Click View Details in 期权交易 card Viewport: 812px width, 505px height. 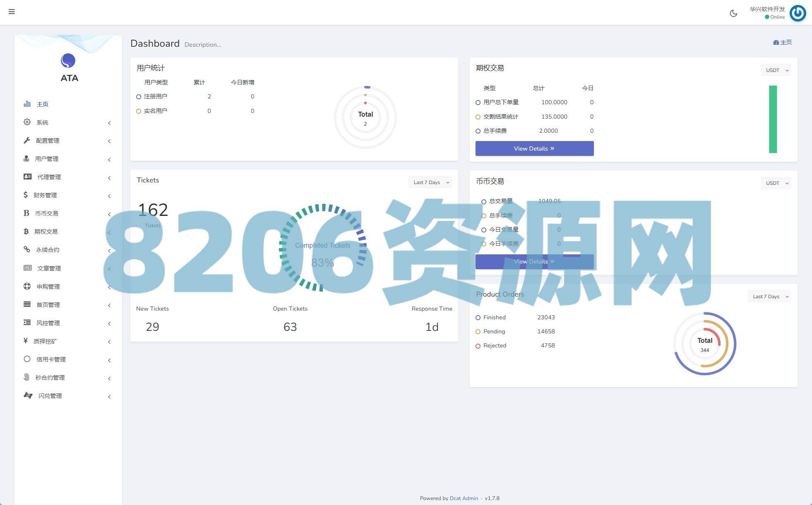tap(534, 148)
